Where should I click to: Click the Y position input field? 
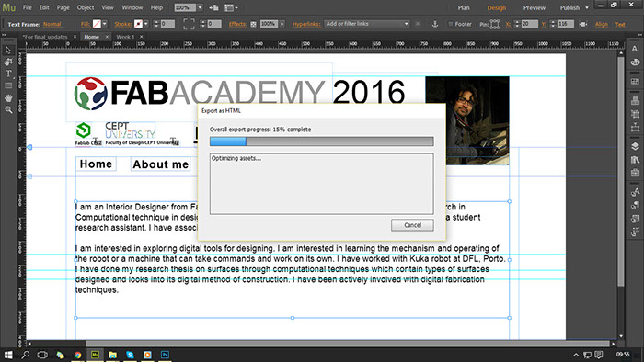tap(565, 24)
